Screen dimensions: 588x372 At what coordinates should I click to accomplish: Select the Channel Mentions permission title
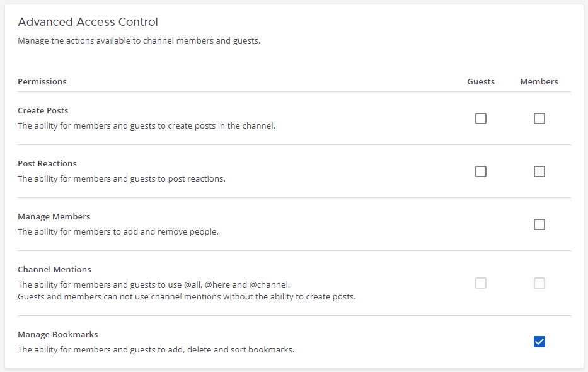[x=54, y=269]
